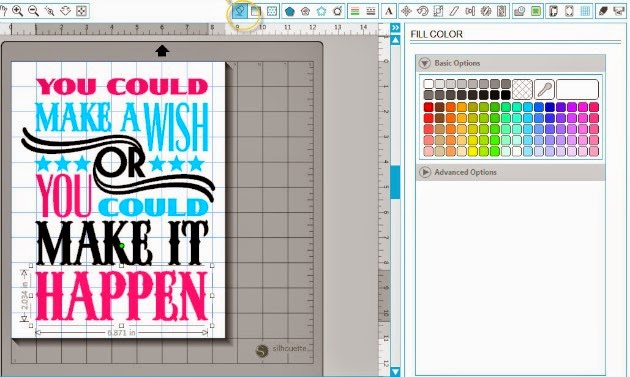630x377 pixels.
Task: Open the Scale window icon
Action: click(x=438, y=11)
